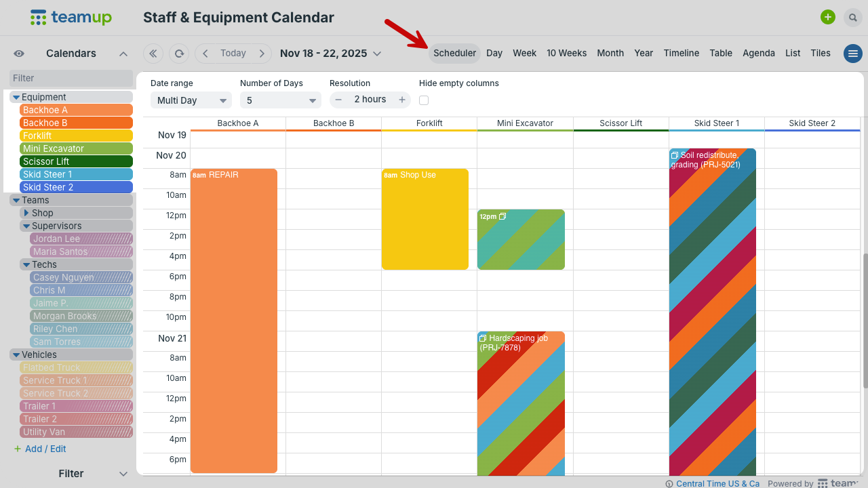Click the Add / Edit calendars link
Screen dimensions: 868x488
pos(45,449)
